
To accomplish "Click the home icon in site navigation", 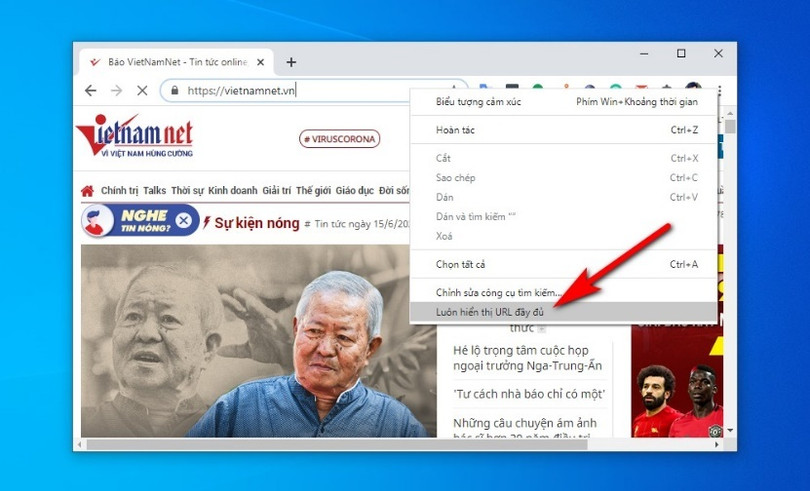I will [x=88, y=191].
